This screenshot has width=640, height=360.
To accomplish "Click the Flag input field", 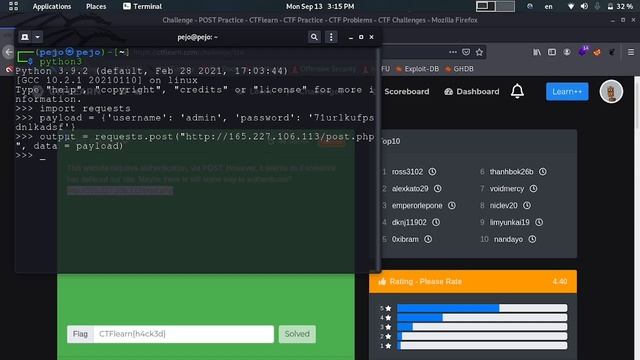I will click(x=184, y=334).
